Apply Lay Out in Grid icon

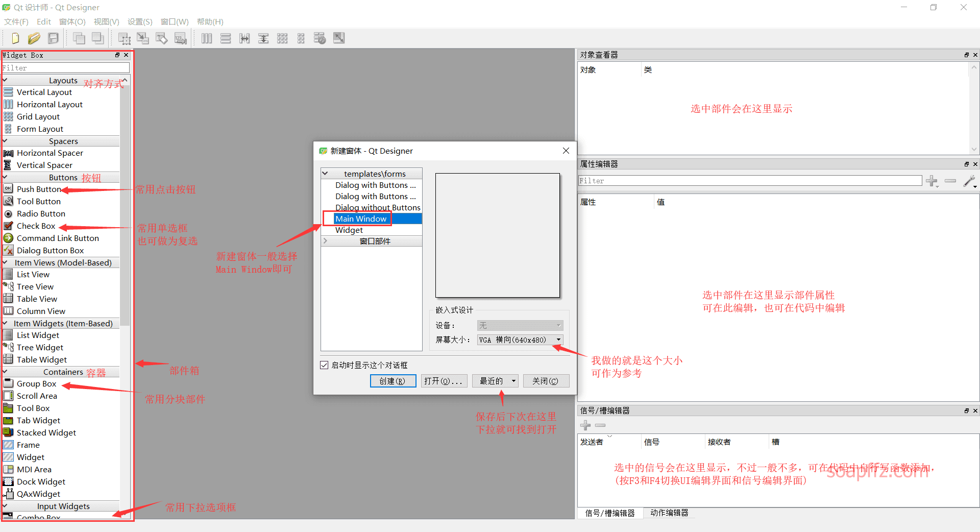(x=282, y=38)
